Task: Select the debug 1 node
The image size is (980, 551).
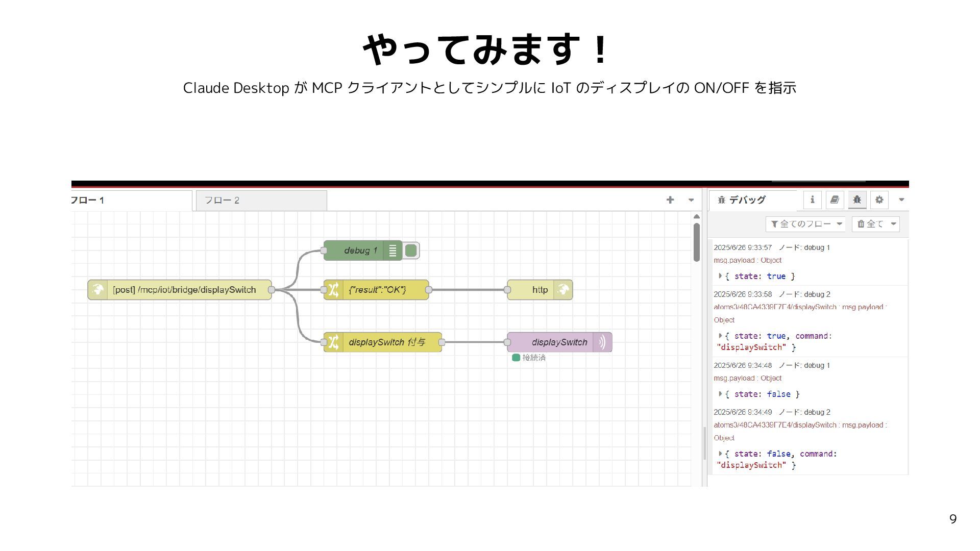Action: (363, 251)
